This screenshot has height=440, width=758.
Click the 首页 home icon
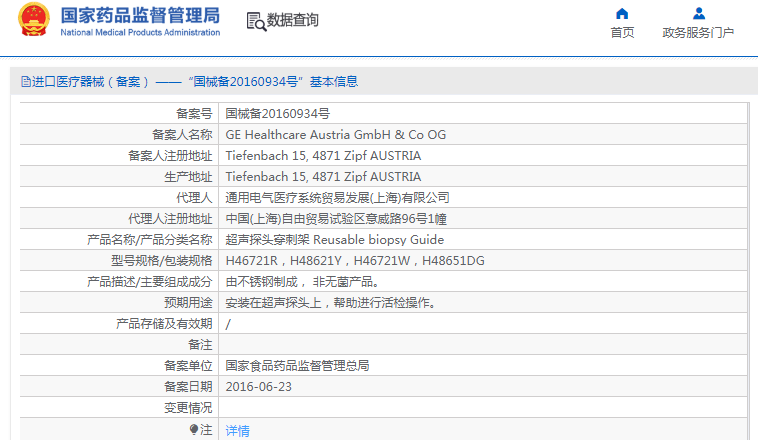coord(622,14)
